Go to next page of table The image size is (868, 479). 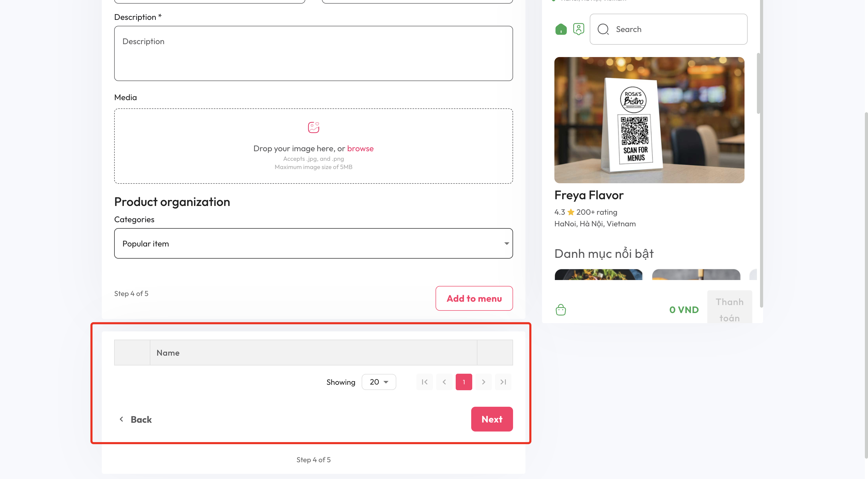484,382
